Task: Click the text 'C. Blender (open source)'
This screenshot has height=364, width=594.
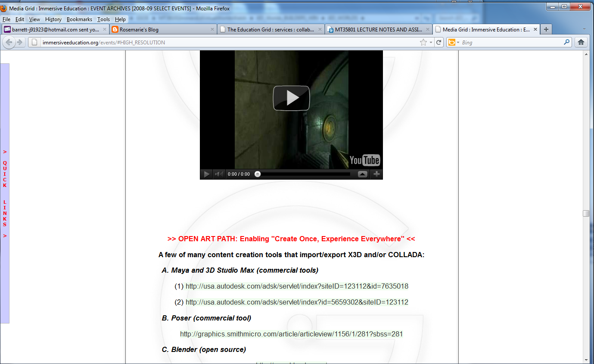Action: [204, 350]
